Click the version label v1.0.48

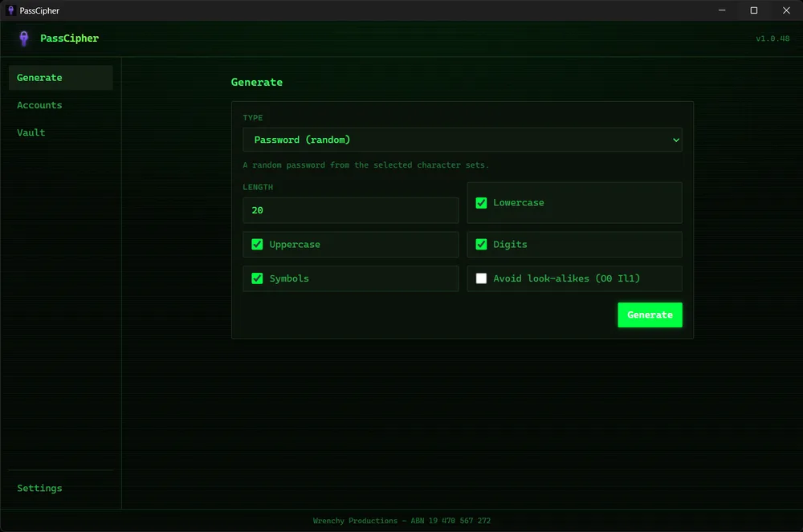pos(772,39)
